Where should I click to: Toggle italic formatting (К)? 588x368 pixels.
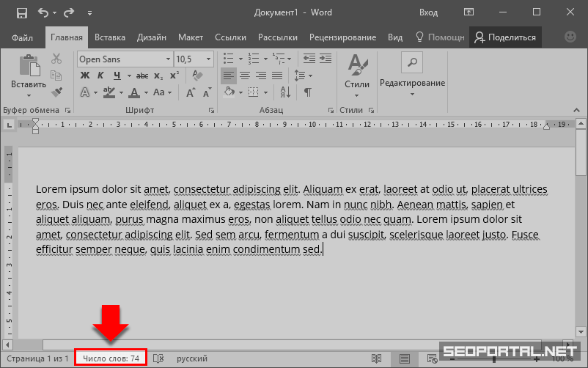(x=100, y=76)
